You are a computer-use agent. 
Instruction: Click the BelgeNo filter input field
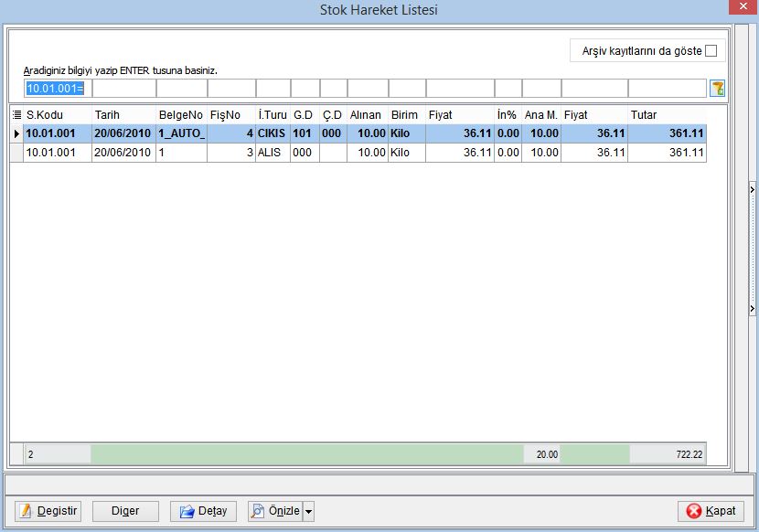pos(182,89)
